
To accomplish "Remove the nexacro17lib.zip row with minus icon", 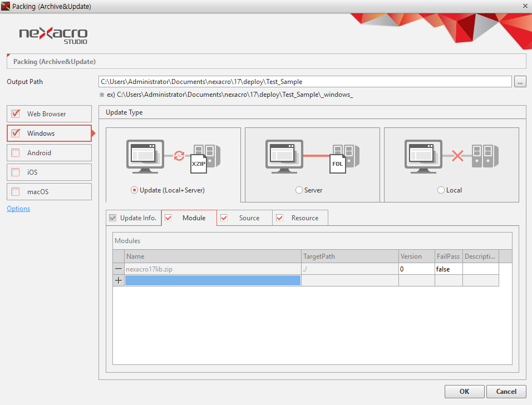I will click(119, 269).
